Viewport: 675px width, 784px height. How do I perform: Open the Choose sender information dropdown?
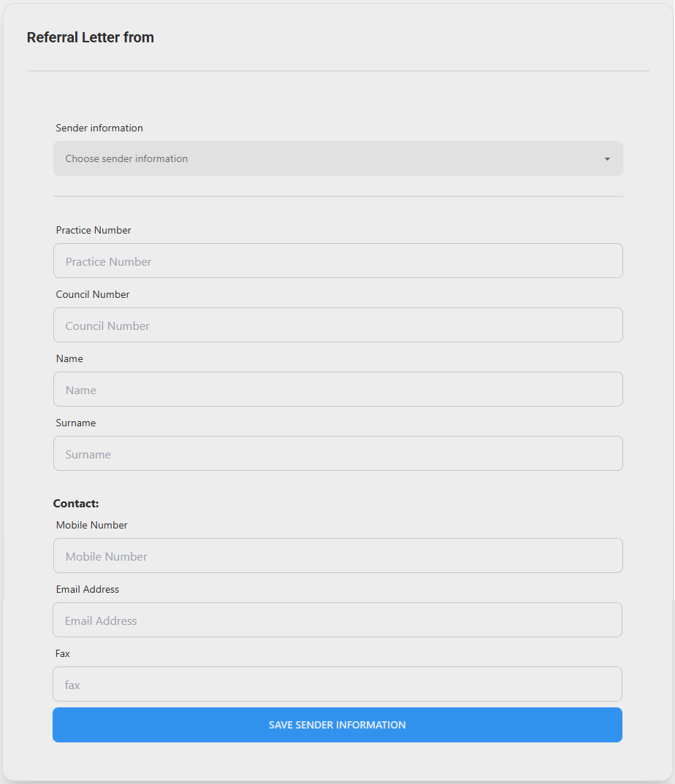[329, 158]
